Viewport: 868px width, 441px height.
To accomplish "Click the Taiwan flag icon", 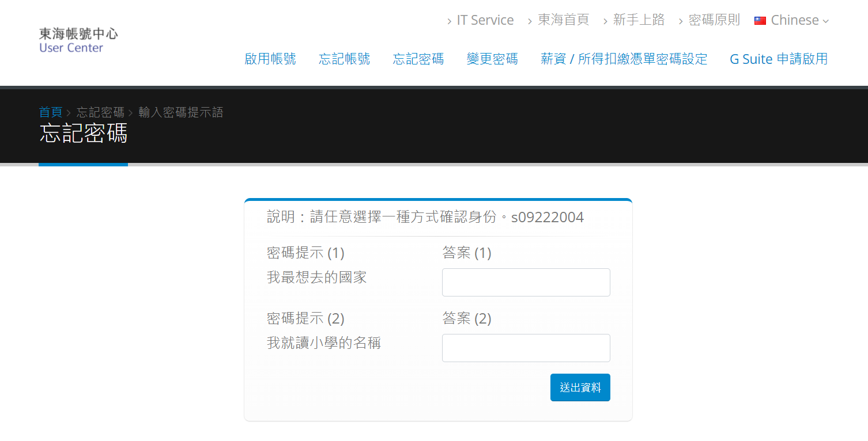I will (760, 21).
